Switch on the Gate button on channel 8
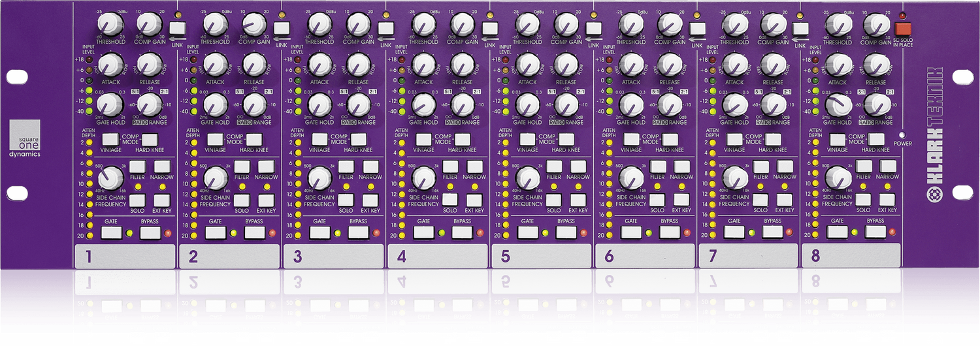Image resolution: width=980 pixels, height=346 pixels. pyautogui.click(x=838, y=232)
